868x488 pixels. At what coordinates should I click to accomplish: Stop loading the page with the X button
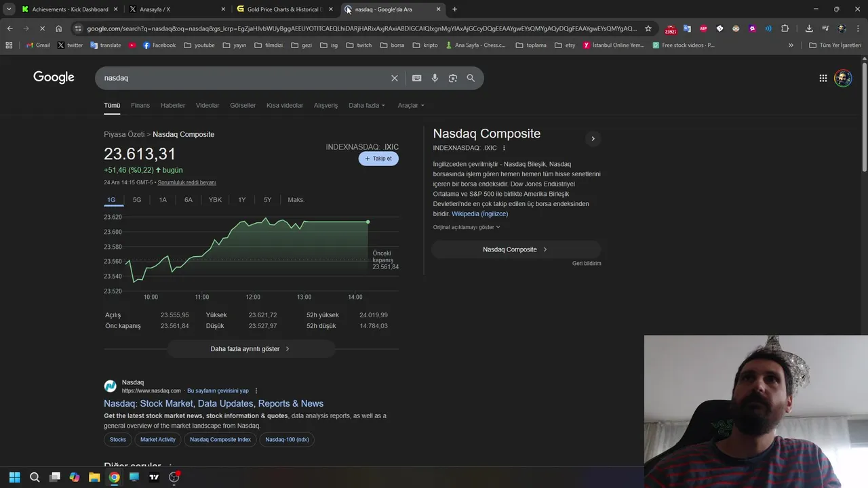(42, 28)
